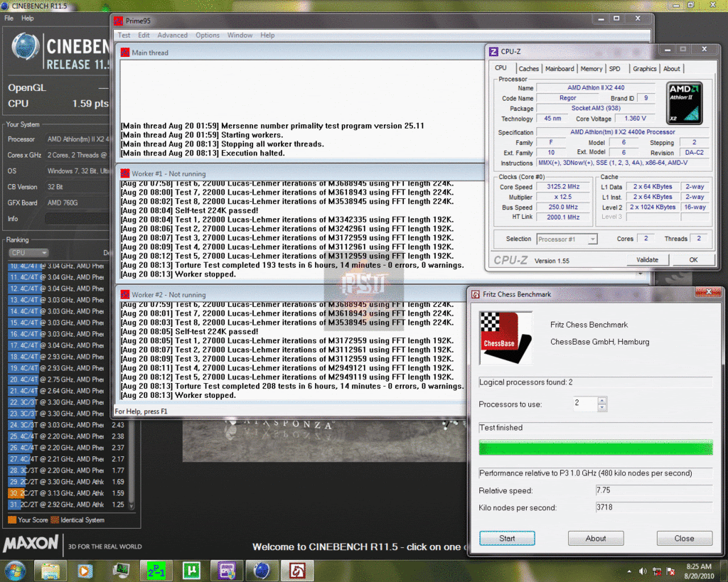Open the Advanced menu in Prime95
This screenshot has width=728, height=582.
click(172, 36)
